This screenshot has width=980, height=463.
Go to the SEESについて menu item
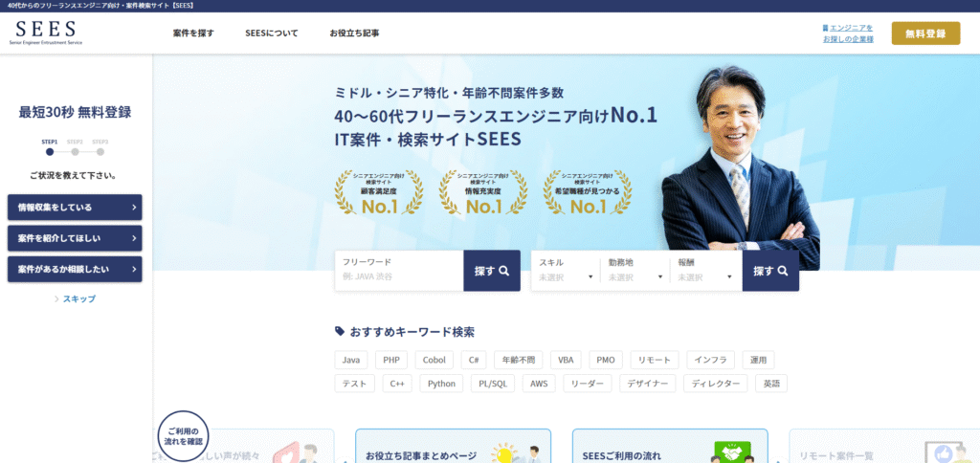271,33
